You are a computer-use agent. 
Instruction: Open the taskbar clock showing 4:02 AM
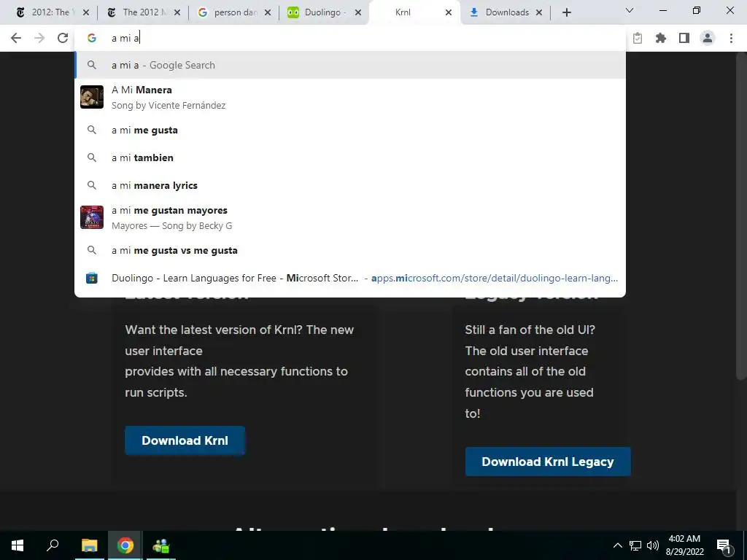pos(684,545)
